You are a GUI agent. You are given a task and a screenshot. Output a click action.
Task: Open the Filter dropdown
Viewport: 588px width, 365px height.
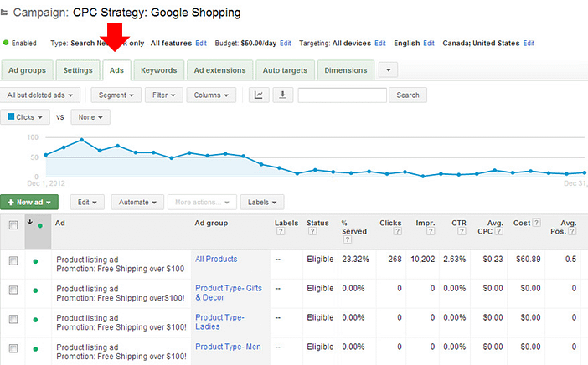coord(164,95)
